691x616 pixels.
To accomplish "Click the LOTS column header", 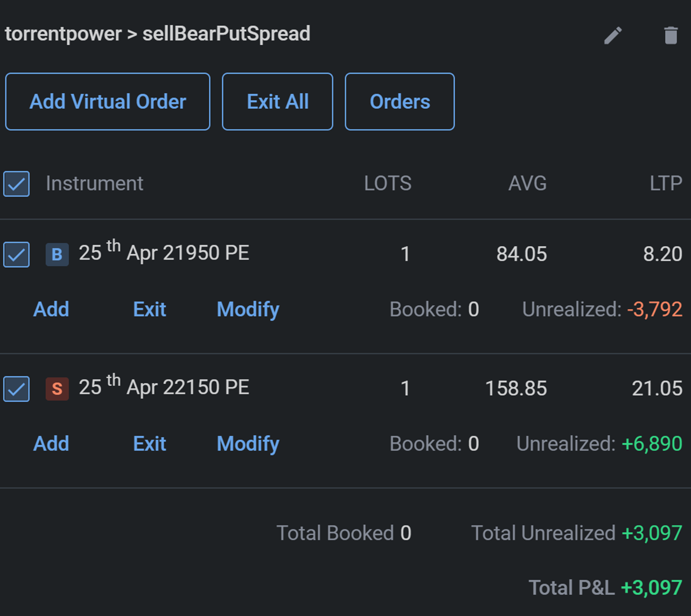I will click(x=388, y=184).
